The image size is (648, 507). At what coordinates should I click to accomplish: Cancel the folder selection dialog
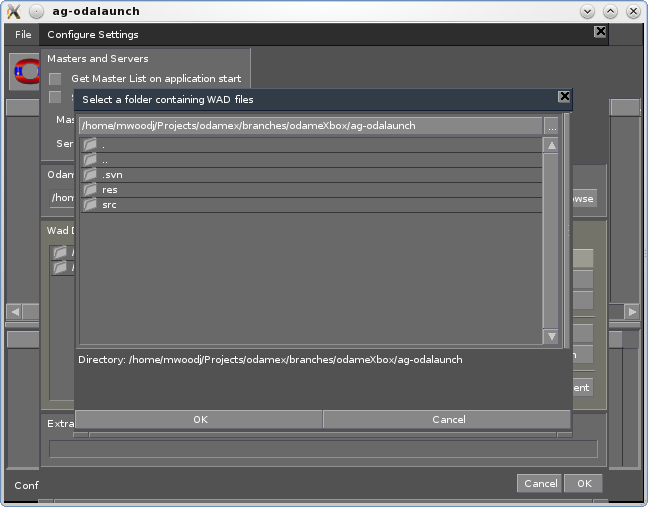[448, 420]
